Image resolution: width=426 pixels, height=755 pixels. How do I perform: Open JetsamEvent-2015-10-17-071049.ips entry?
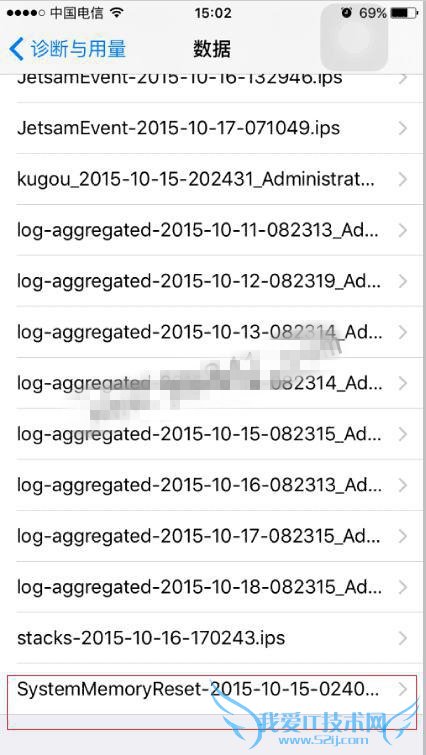click(x=213, y=128)
